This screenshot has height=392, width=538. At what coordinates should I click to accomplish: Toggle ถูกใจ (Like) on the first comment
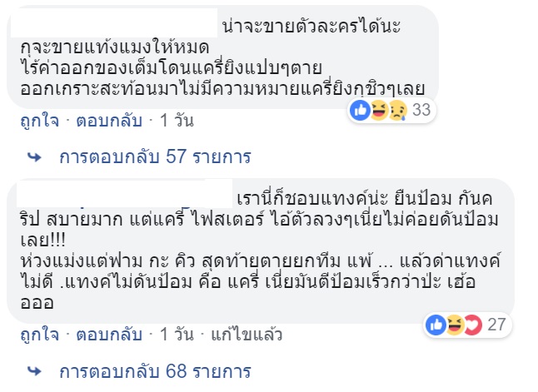tap(40, 121)
